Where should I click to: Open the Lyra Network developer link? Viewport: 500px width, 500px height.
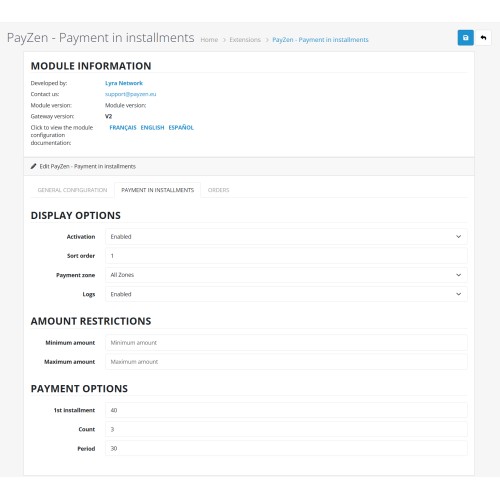[x=124, y=83]
